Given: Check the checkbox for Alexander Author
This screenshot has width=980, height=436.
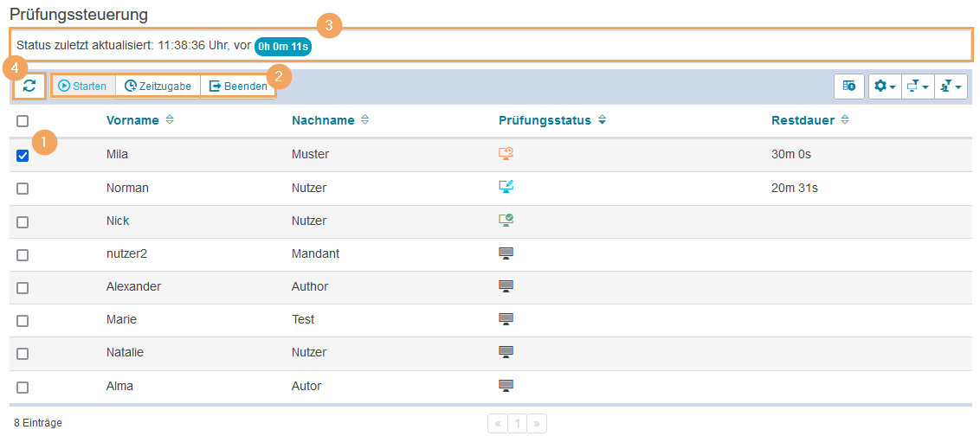Looking at the screenshot, I should coord(23,288).
